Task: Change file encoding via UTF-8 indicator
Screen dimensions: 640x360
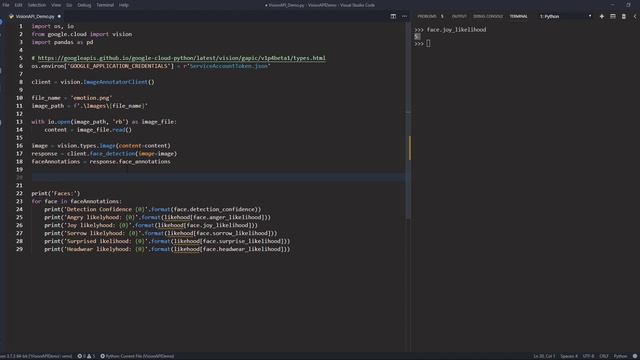Action: coord(588,356)
